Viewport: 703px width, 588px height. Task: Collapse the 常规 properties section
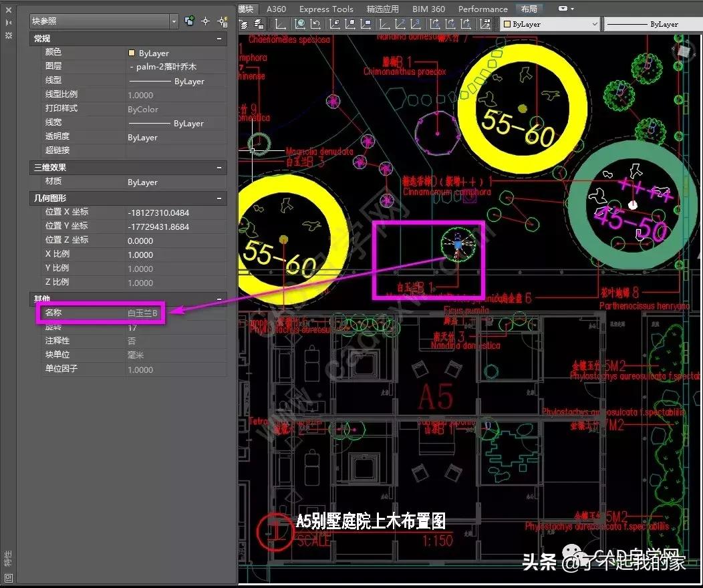[x=219, y=39]
